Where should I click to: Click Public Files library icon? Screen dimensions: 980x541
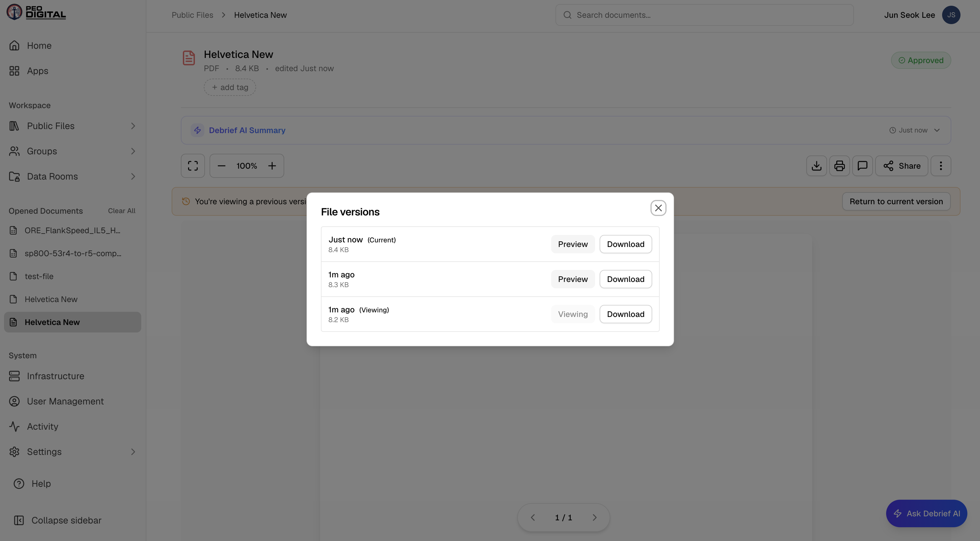point(14,126)
